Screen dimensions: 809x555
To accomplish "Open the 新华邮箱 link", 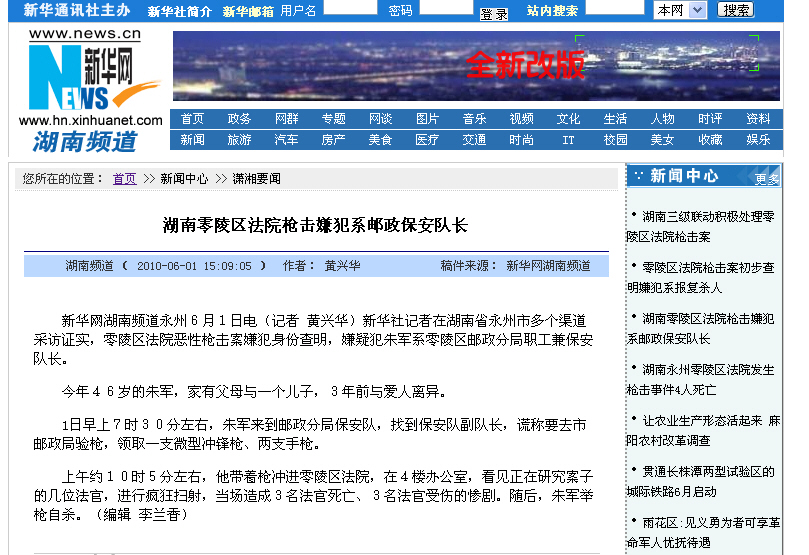I will pyautogui.click(x=248, y=11).
